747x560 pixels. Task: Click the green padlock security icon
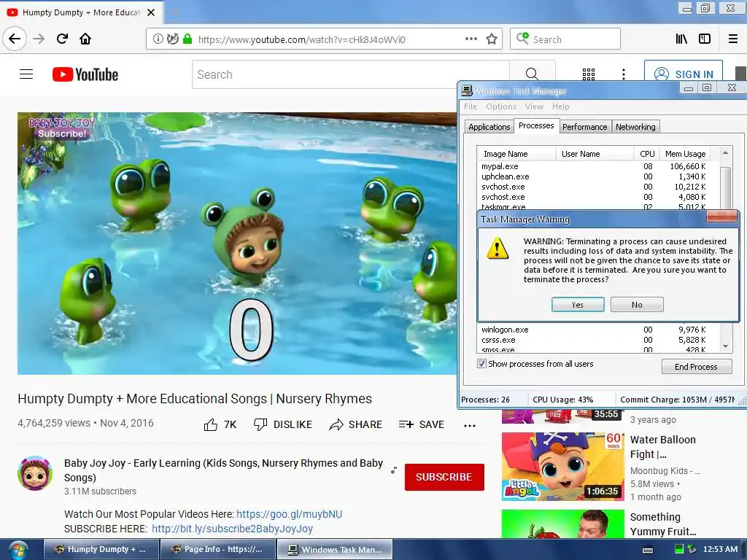tap(187, 39)
